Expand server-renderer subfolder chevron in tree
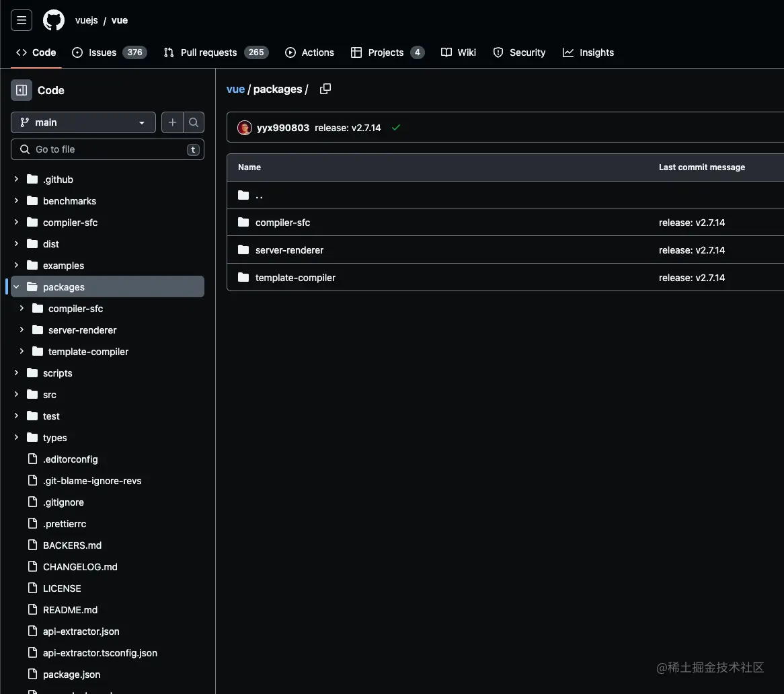Viewport: 784px width, 694px height. point(22,330)
